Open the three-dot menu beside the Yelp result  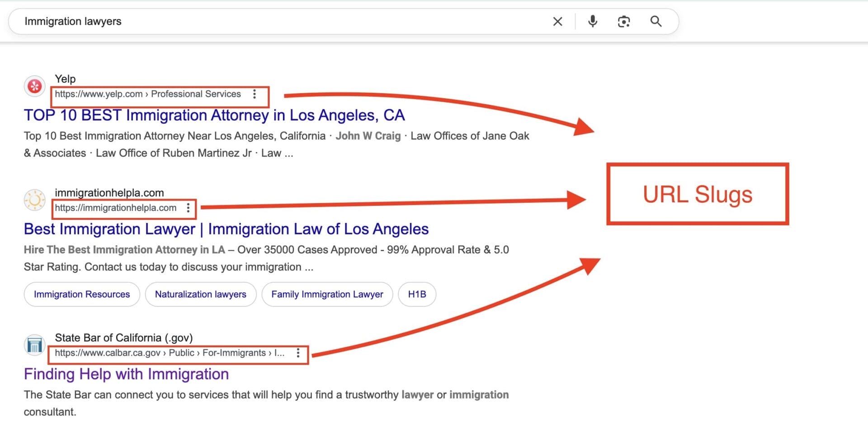coord(255,95)
